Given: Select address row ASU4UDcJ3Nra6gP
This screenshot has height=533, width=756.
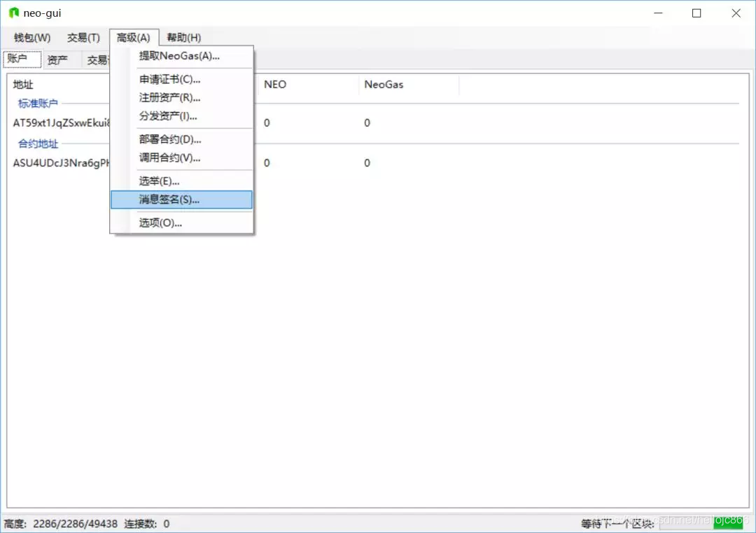Looking at the screenshot, I should click(61, 163).
